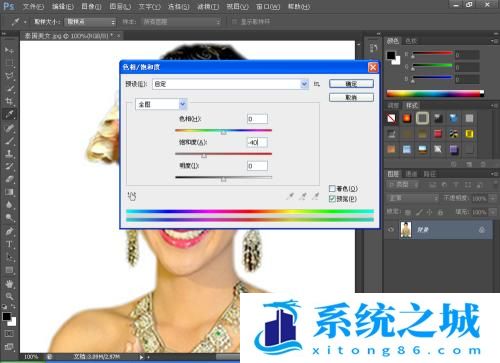Open the 编辑(E) menu
The image size is (500, 363).
[x=63, y=6]
